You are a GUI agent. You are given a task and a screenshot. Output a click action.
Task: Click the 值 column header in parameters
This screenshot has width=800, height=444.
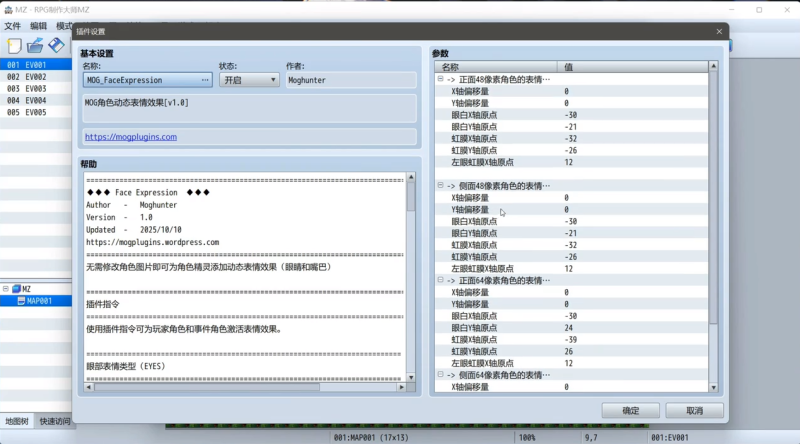(x=633, y=67)
